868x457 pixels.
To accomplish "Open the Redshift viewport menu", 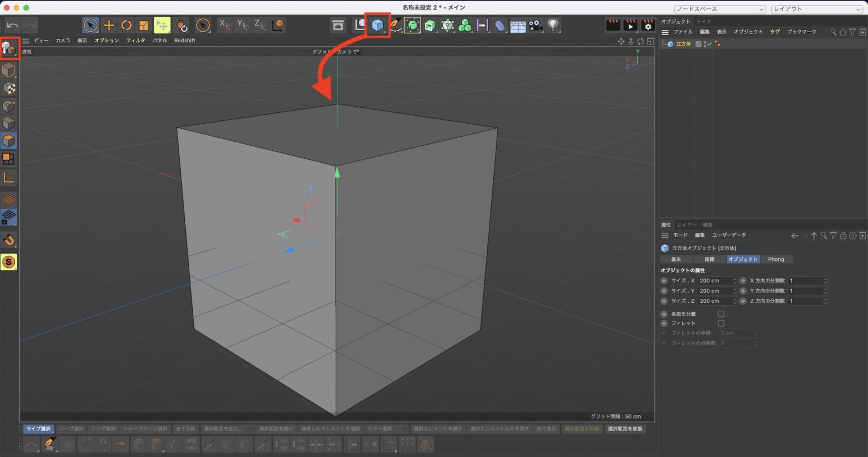I will click(x=185, y=40).
